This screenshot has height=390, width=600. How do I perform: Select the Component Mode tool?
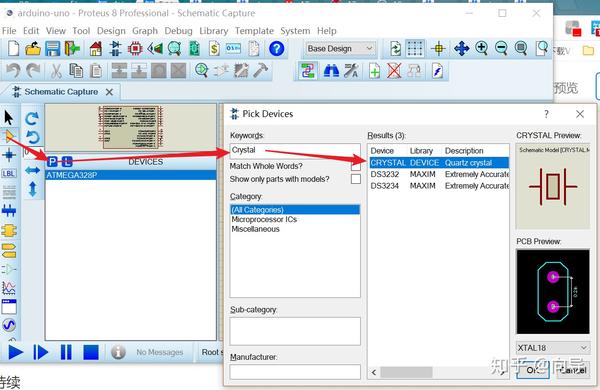(8, 136)
